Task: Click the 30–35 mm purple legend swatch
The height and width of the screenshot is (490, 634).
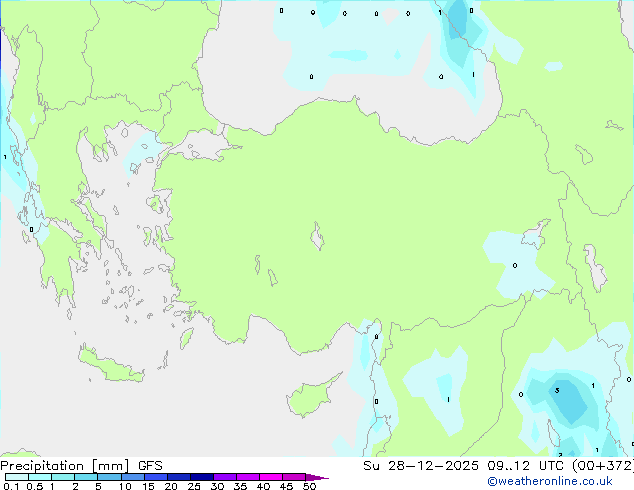Action: [225, 477]
